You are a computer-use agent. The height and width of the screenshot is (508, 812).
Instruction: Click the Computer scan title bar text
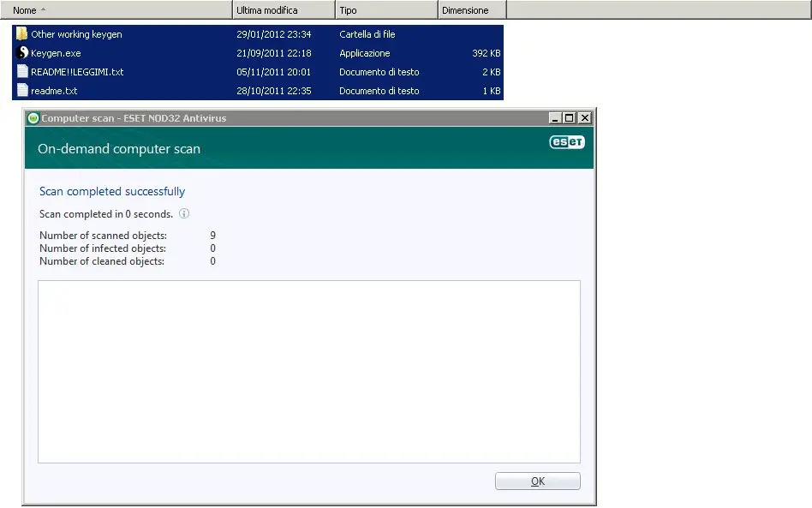(x=134, y=118)
